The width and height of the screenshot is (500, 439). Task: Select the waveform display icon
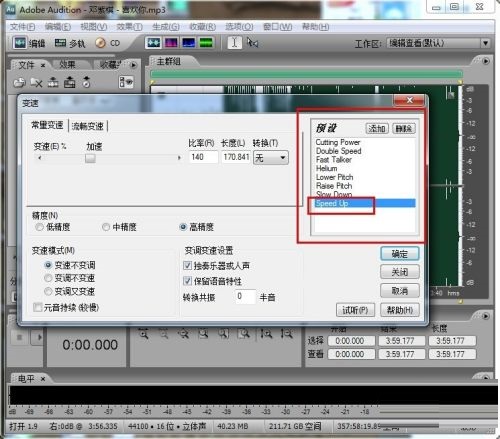tap(153, 43)
